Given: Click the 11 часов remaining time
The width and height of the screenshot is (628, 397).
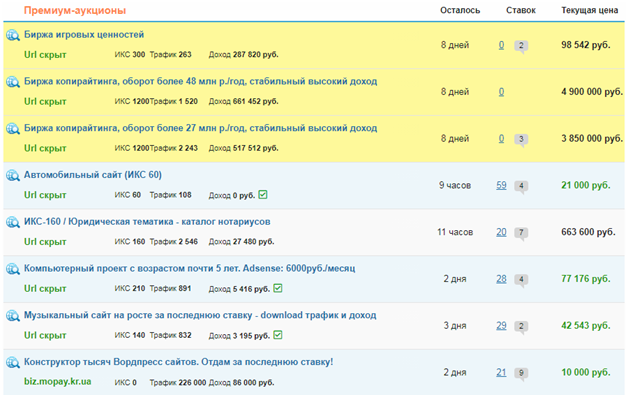Looking at the screenshot, I should point(455,232).
